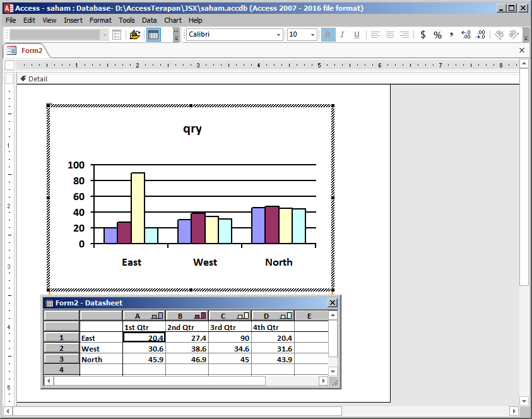The width and height of the screenshot is (532, 419).
Task: Open the Chart menu
Action: tap(172, 20)
